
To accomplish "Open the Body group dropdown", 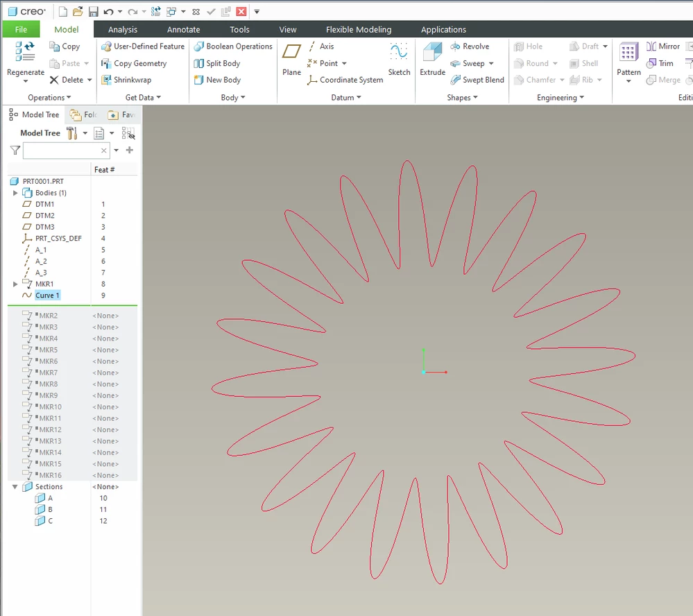I will (233, 98).
